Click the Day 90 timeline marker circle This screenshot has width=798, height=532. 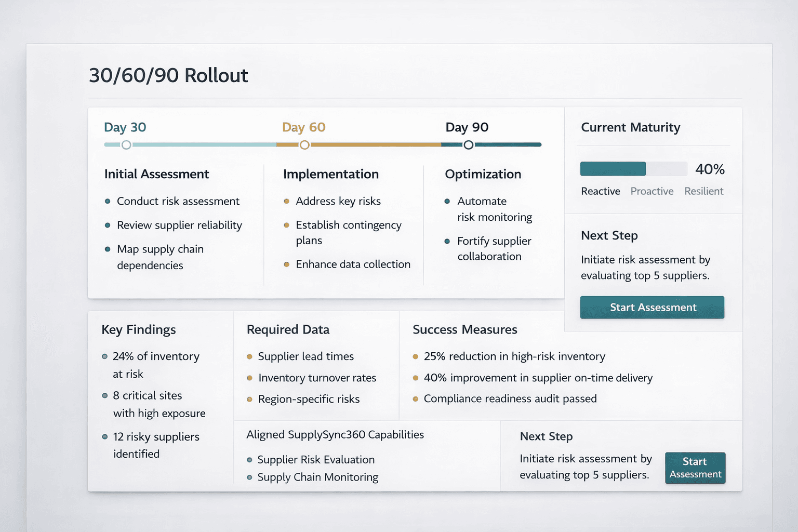tap(468, 145)
